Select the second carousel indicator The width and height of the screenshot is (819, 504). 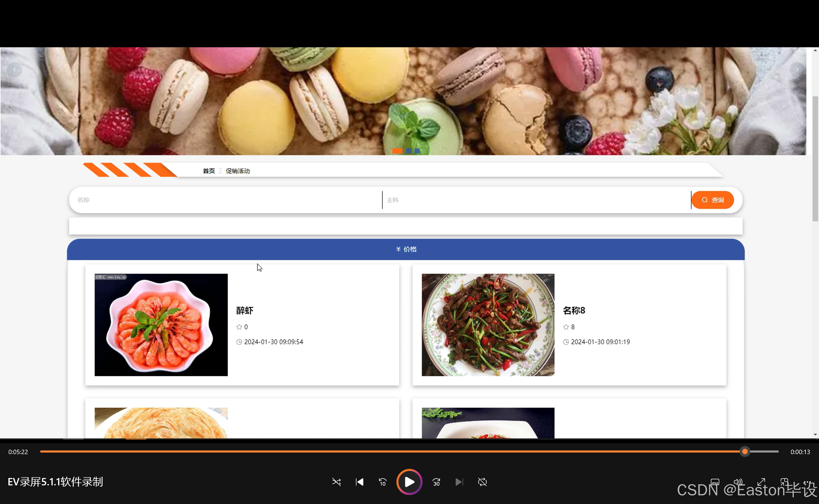(x=408, y=151)
